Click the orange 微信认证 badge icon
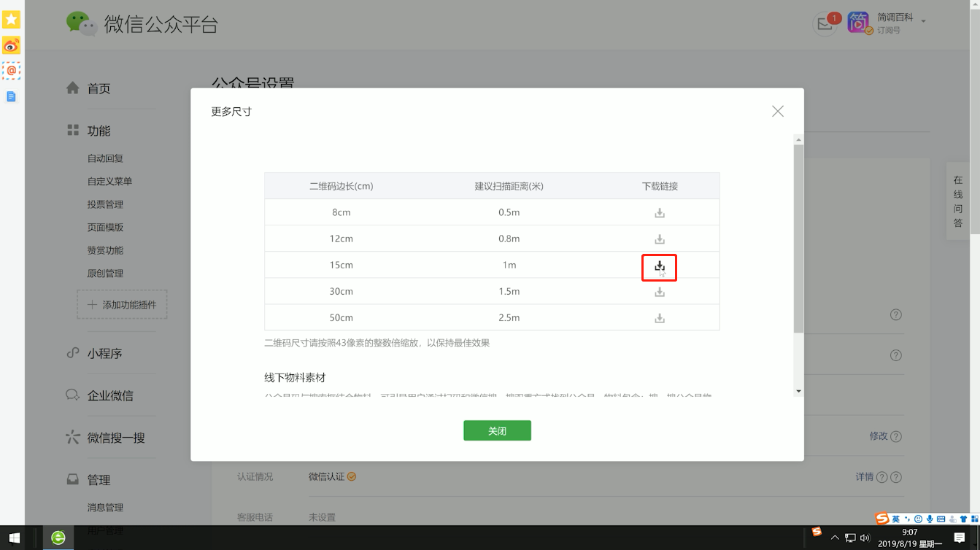980x550 pixels. pyautogui.click(x=352, y=476)
